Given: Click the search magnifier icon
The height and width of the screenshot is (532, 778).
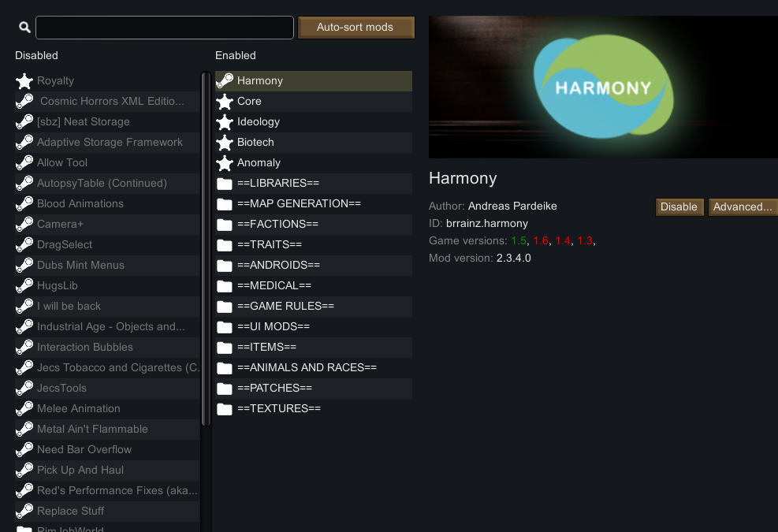Looking at the screenshot, I should pos(24,28).
